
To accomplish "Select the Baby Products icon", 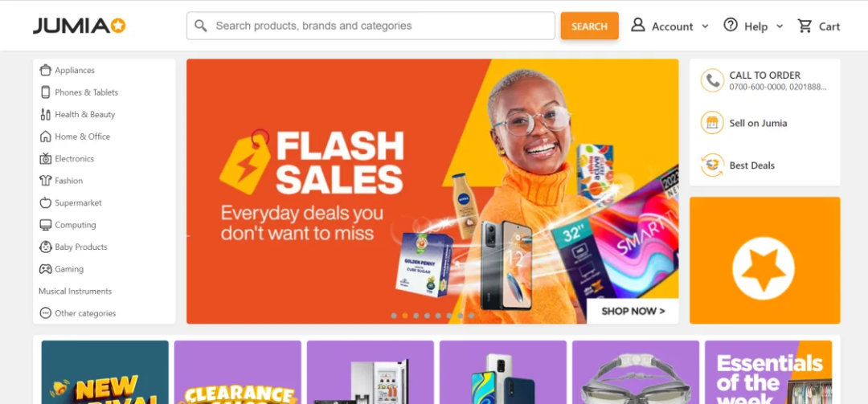I will pyautogui.click(x=45, y=247).
